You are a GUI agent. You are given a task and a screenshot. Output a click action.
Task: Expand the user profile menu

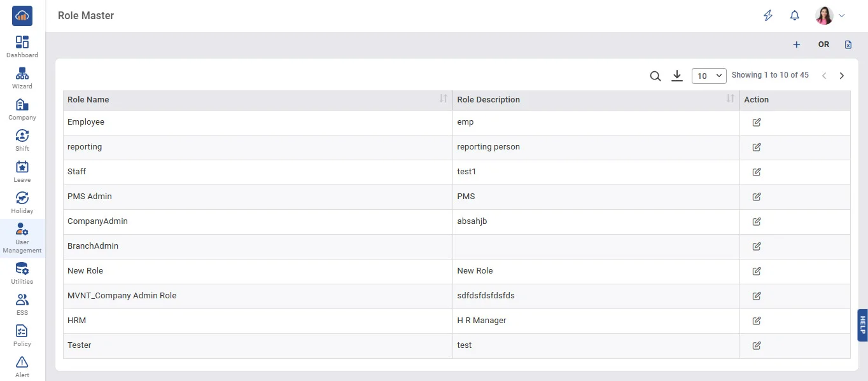(x=830, y=16)
